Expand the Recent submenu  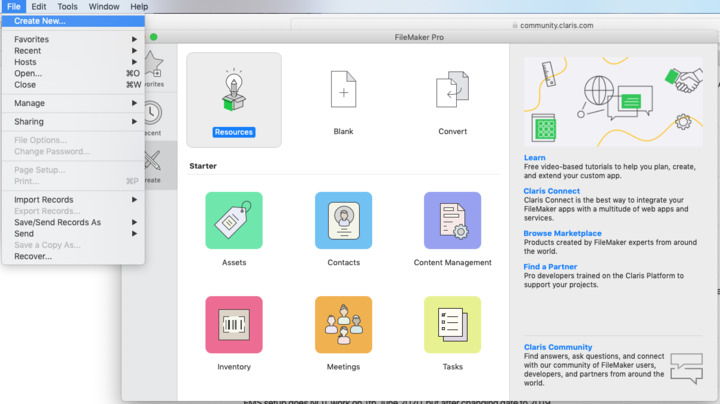[73, 50]
